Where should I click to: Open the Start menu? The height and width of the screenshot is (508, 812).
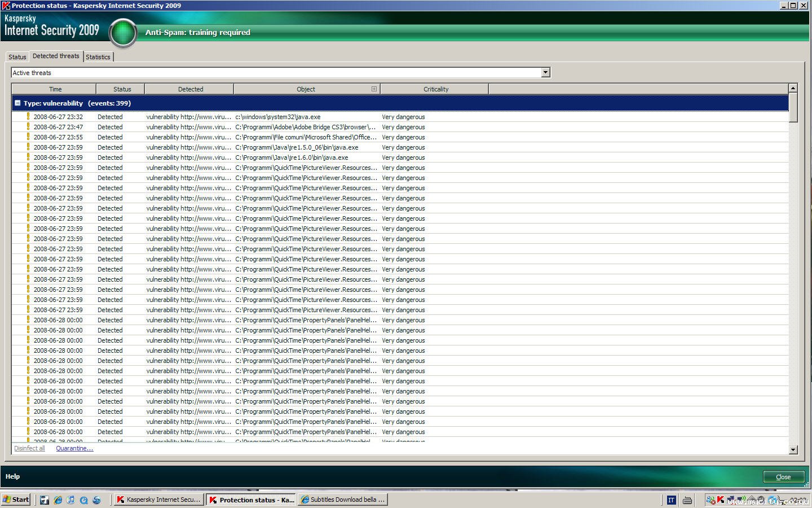click(x=16, y=500)
